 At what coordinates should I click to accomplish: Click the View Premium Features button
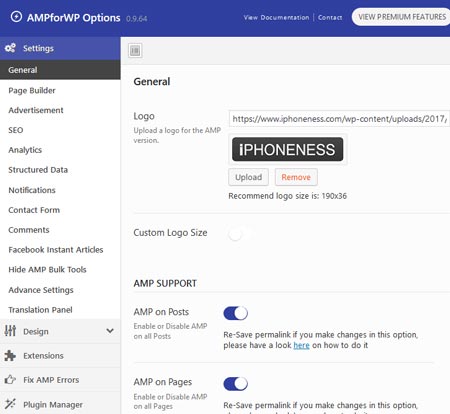tap(401, 17)
